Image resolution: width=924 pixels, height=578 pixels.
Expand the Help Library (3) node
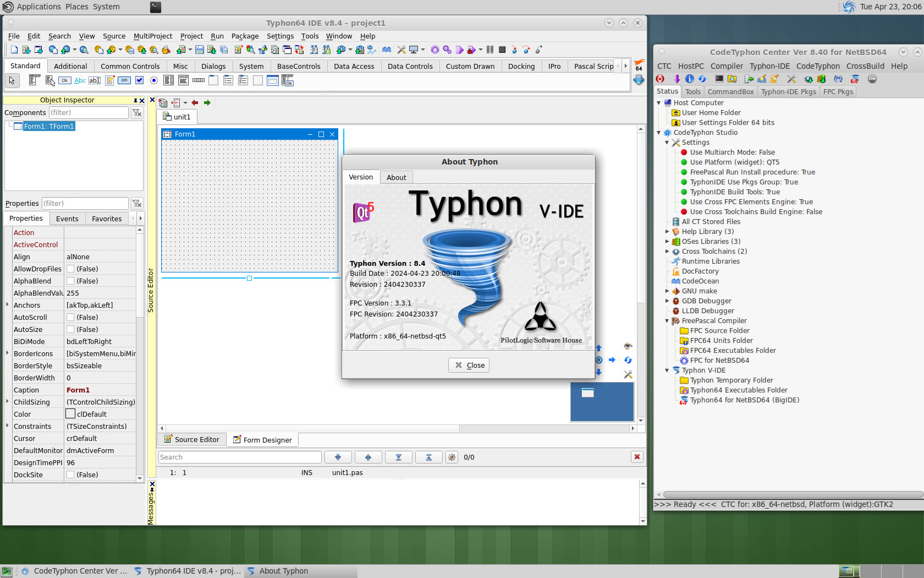click(x=667, y=232)
